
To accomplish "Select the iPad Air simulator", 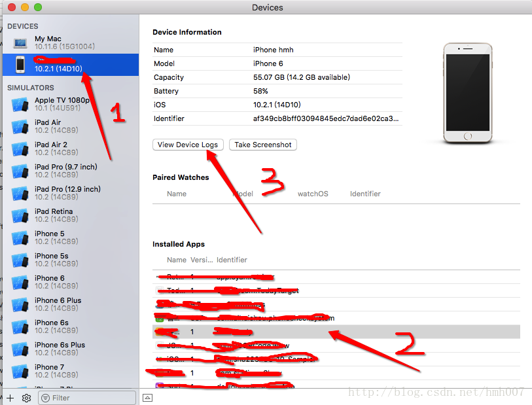I will coord(71,126).
